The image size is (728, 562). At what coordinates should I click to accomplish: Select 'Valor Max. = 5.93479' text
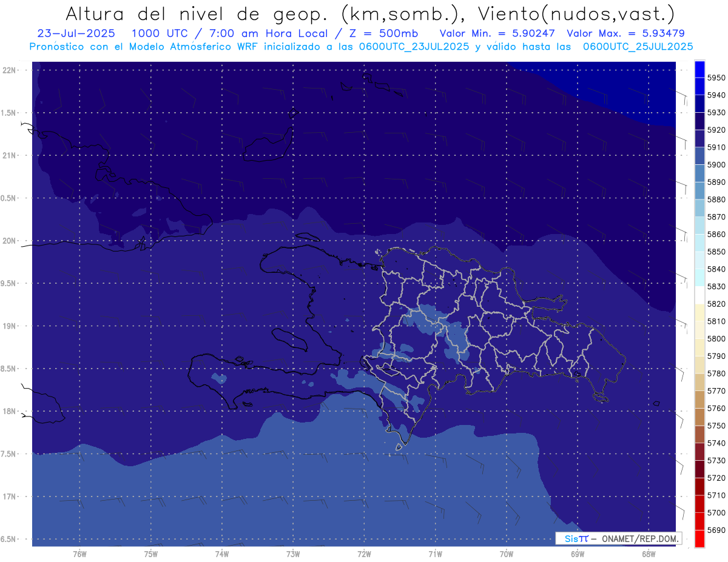(x=626, y=34)
